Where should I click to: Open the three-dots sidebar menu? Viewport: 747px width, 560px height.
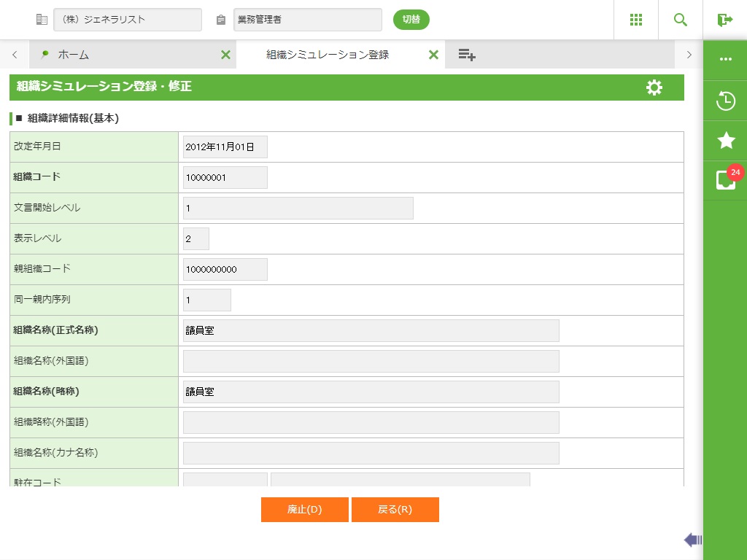pos(725,60)
